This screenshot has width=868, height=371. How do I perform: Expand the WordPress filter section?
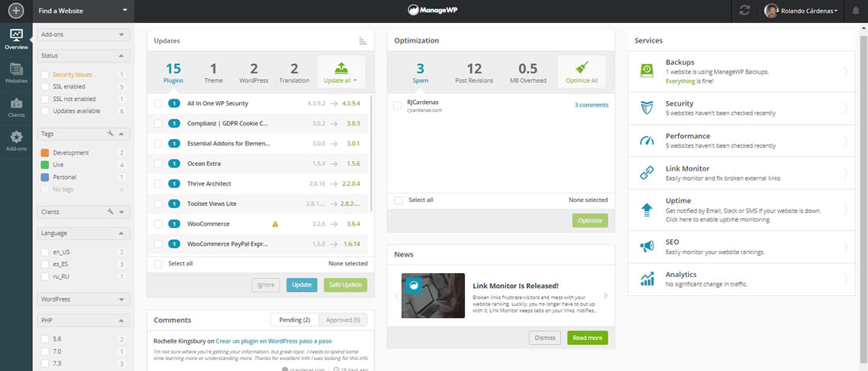(x=84, y=299)
